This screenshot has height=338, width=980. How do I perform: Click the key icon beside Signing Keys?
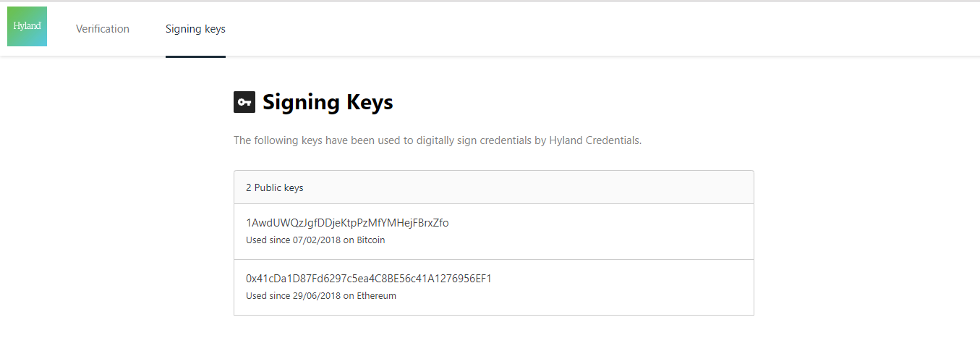click(x=244, y=103)
